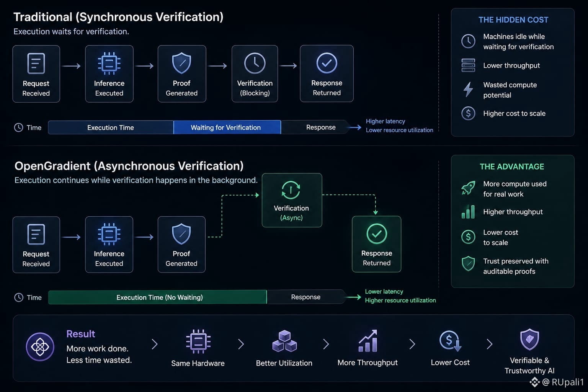The width and height of the screenshot is (588, 392).
Task: Click the stacked cubes icon above Better Utilization
Action: 284,341
